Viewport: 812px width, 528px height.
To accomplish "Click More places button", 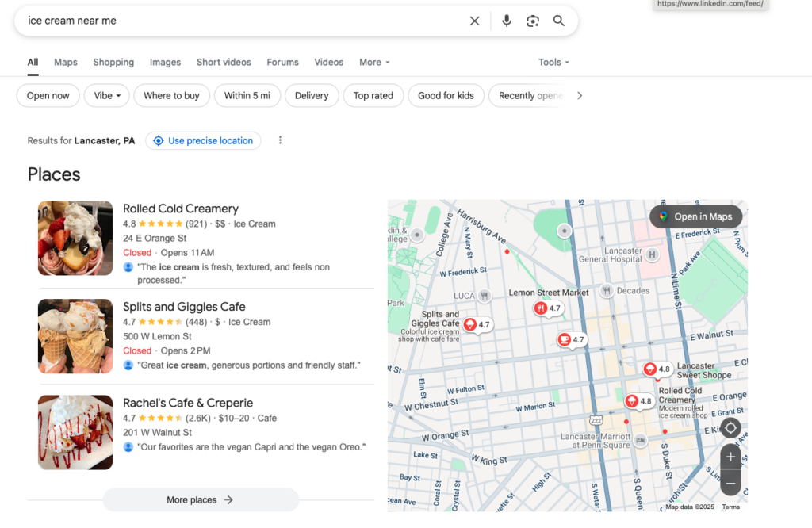I will tap(201, 500).
